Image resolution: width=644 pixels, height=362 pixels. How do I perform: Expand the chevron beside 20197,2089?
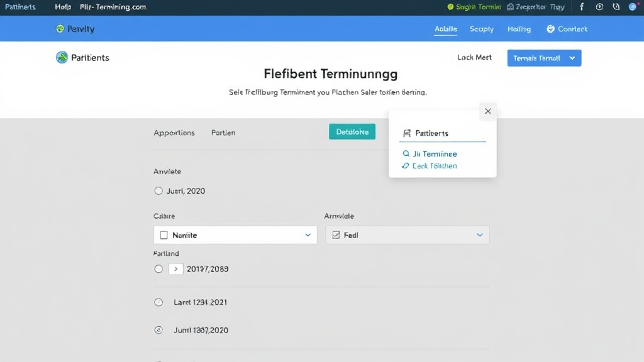(175, 269)
